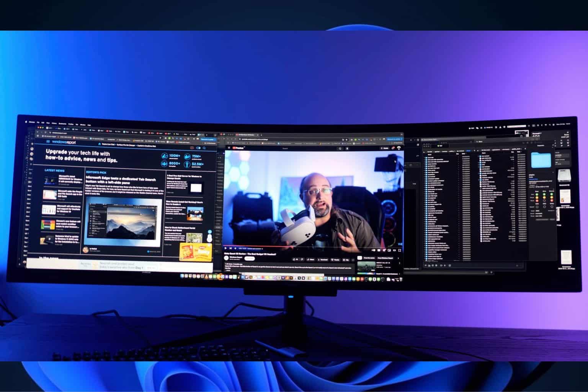Open the YouTube guide hamburger menu
The height and width of the screenshot is (392, 588).
pyautogui.click(x=230, y=147)
